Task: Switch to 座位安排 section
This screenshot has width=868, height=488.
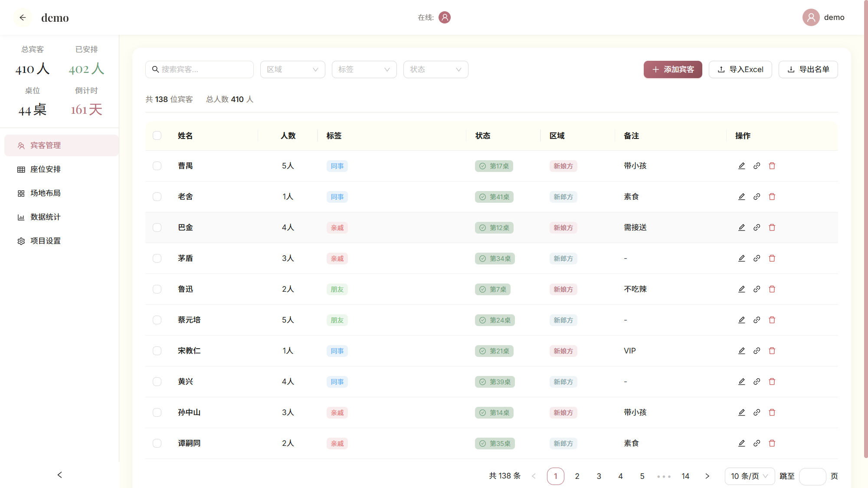Action: coord(62,169)
